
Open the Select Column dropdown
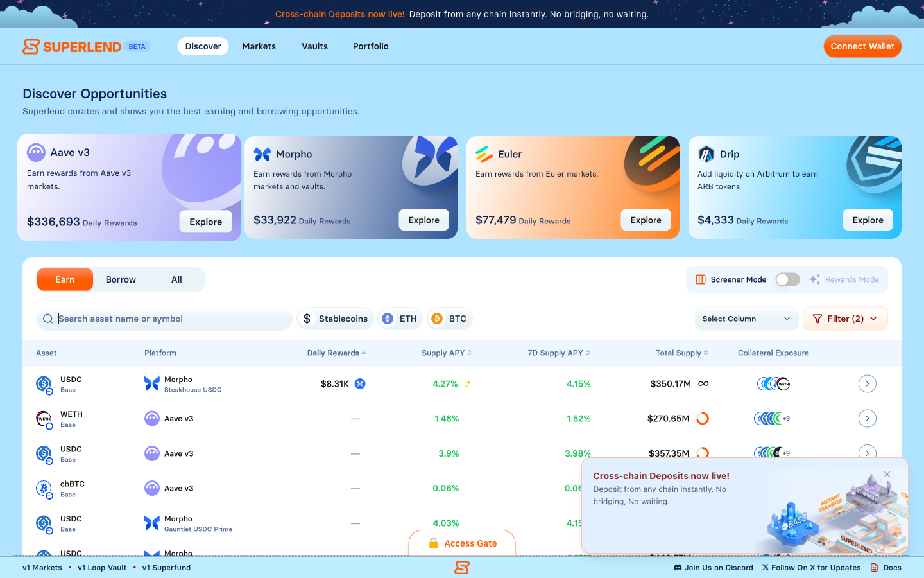(x=746, y=319)
